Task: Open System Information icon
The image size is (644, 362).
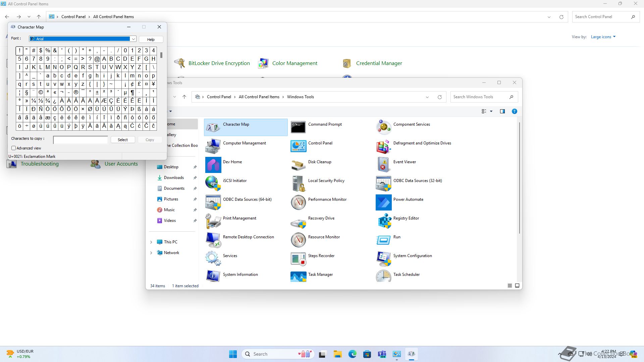Action: tap(213, 276)
